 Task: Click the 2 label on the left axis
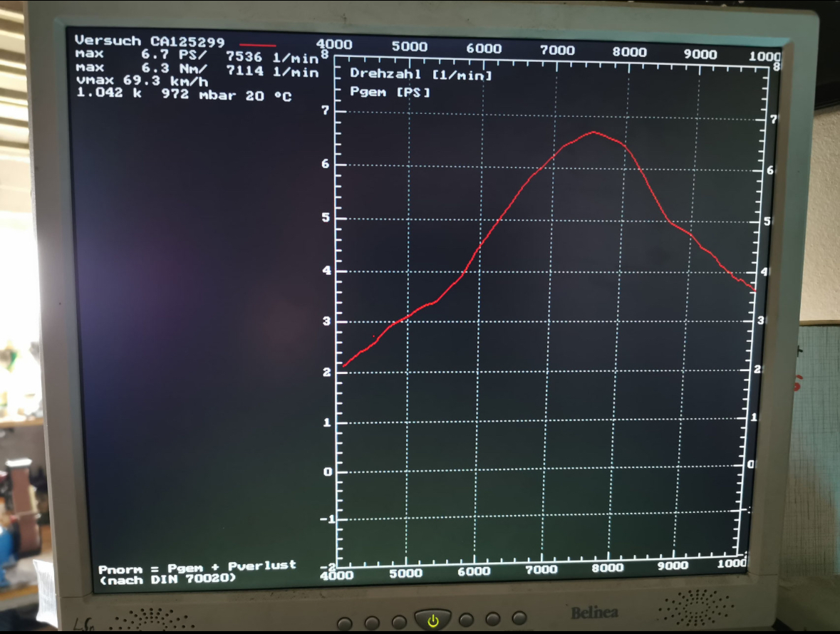[327, 372]
